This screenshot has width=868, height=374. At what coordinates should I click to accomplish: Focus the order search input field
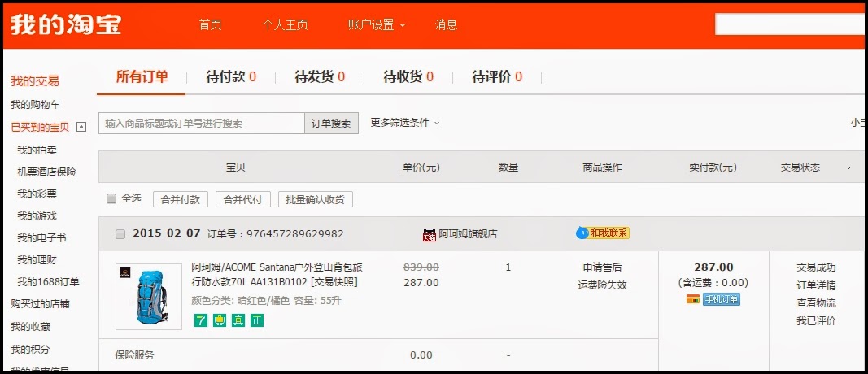coord(202,124)
